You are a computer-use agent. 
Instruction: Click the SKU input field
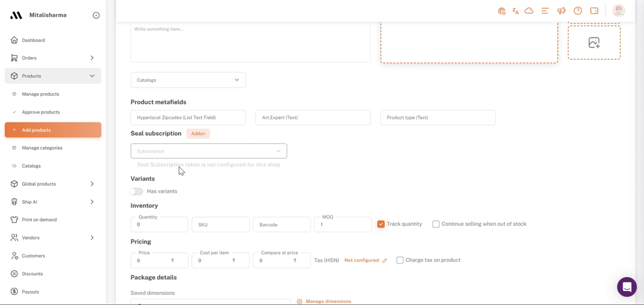point(221,224)
